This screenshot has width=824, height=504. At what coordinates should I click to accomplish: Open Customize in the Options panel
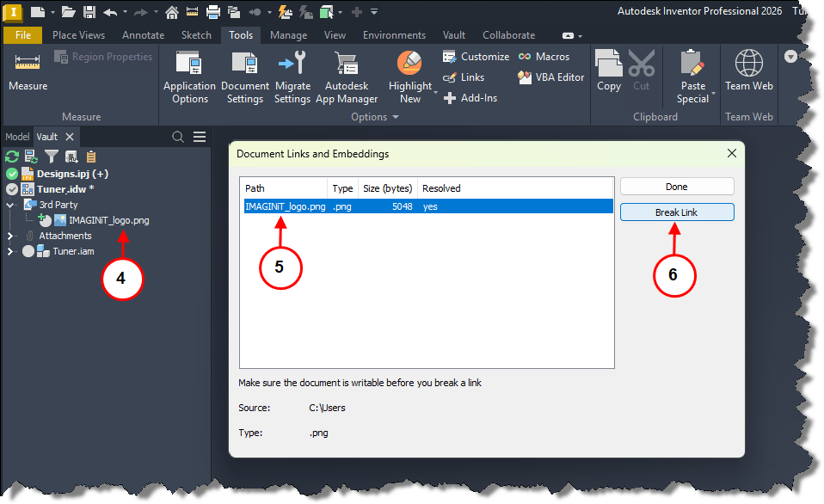pyautogui.click(x=477, y=56)
